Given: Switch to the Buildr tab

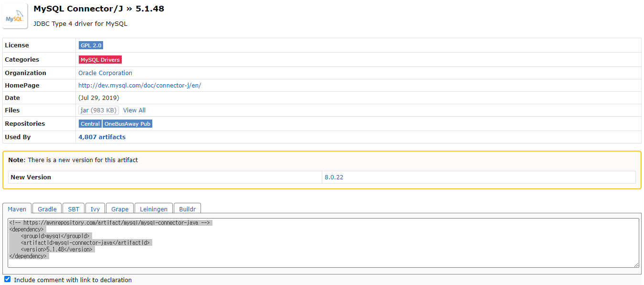Looking at the screenshot, I should tap(188, 209).
